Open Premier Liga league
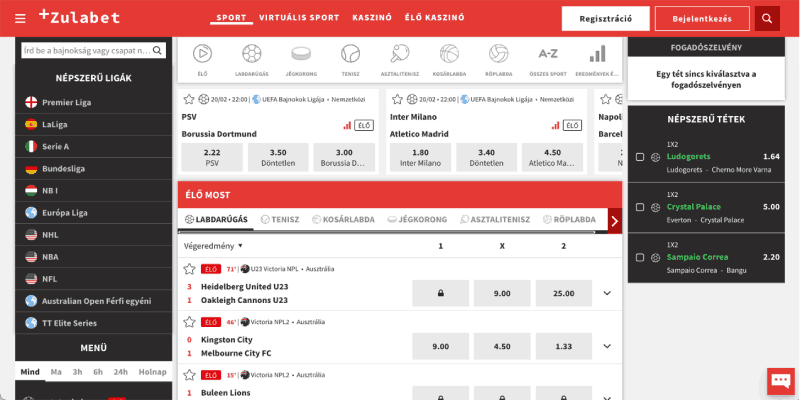This screenshot has width=800, height=400. click(x=93, y=102)
